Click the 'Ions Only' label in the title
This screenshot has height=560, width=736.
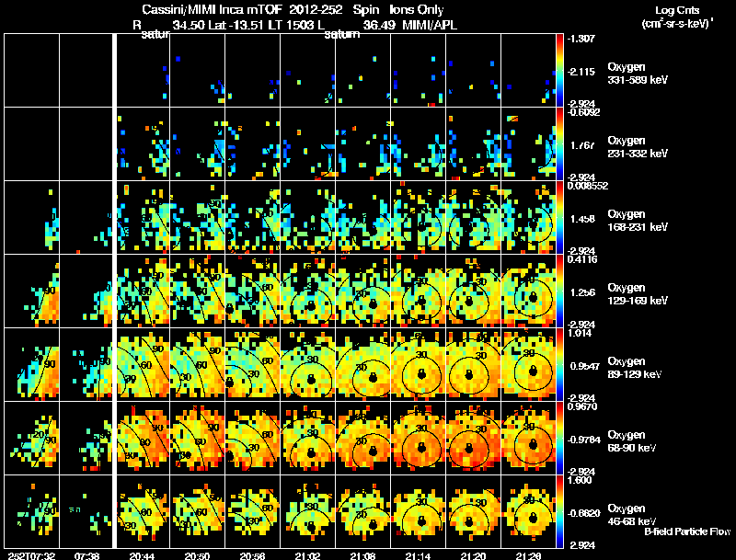click(417, 9)
